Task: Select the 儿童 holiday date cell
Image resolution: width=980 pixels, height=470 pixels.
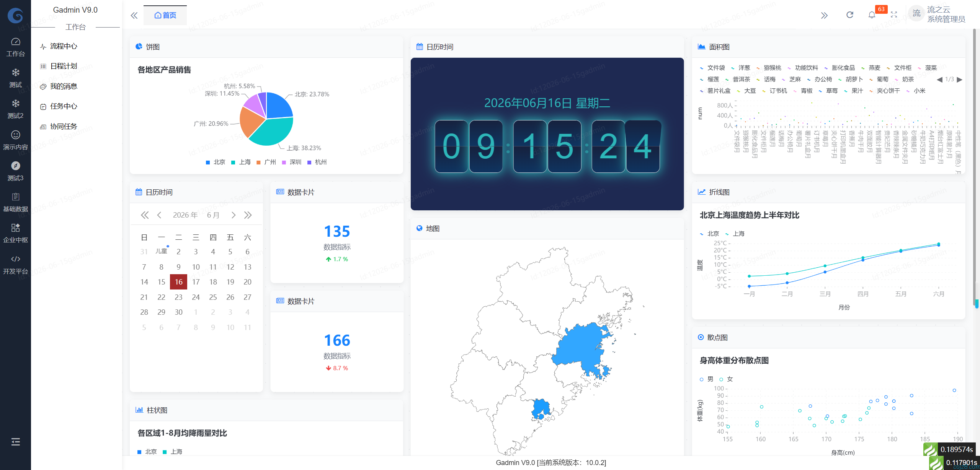Action: point(161,251)
